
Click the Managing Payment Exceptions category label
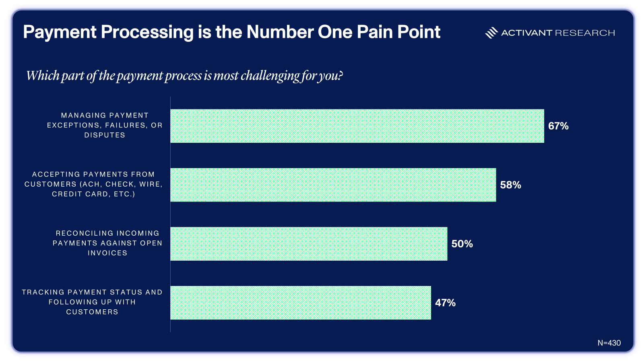pos(105,125)
